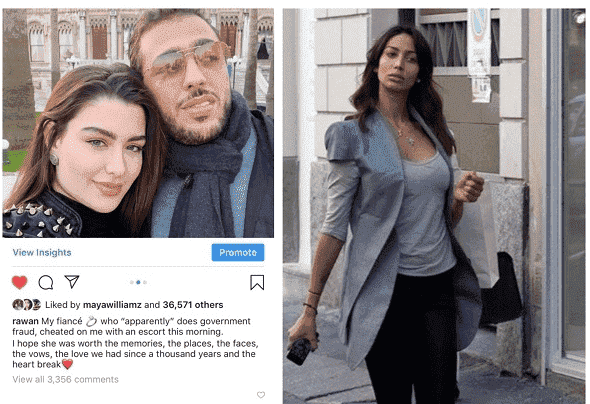590x404 pixels.
Task: Unlike the post with the red heart icon
Action: (x=20, y=282)
